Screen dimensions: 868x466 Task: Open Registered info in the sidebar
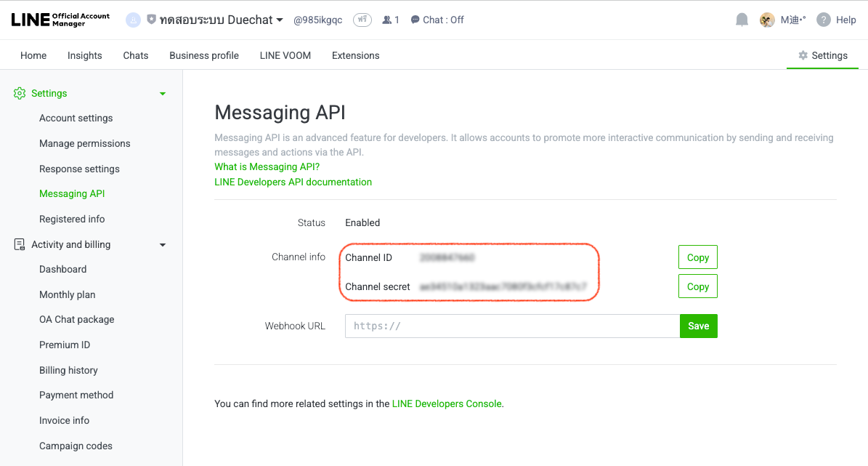tap(72, 219)
